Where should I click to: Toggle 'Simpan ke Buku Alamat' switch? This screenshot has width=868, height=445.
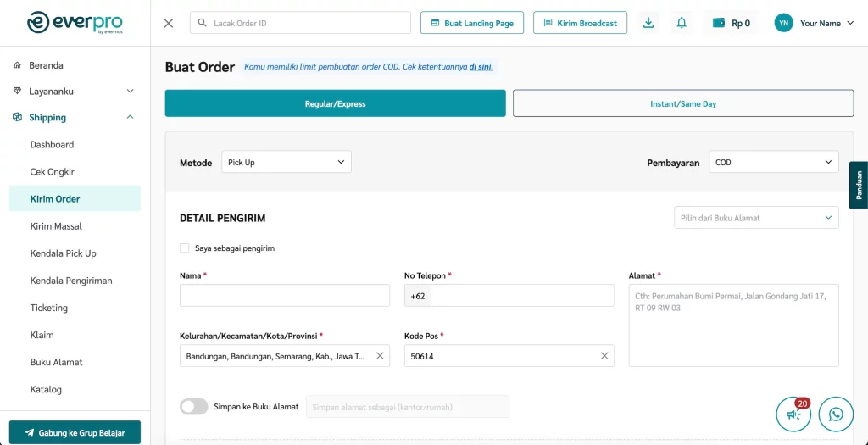[194, 407]
